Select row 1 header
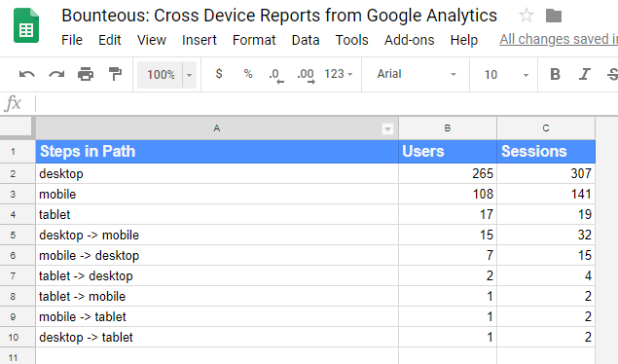This screenshot has height=364, width=618. click(18, 151)
